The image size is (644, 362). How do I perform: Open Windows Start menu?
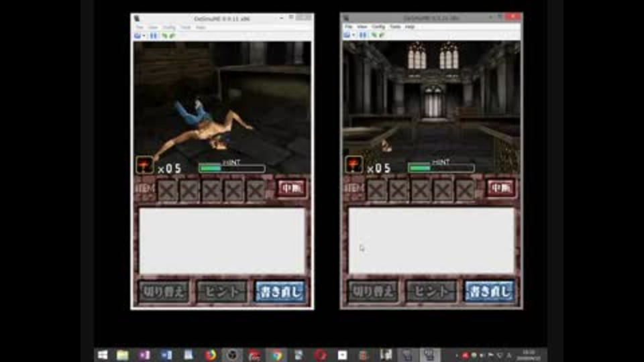click(x=103, y=355)
